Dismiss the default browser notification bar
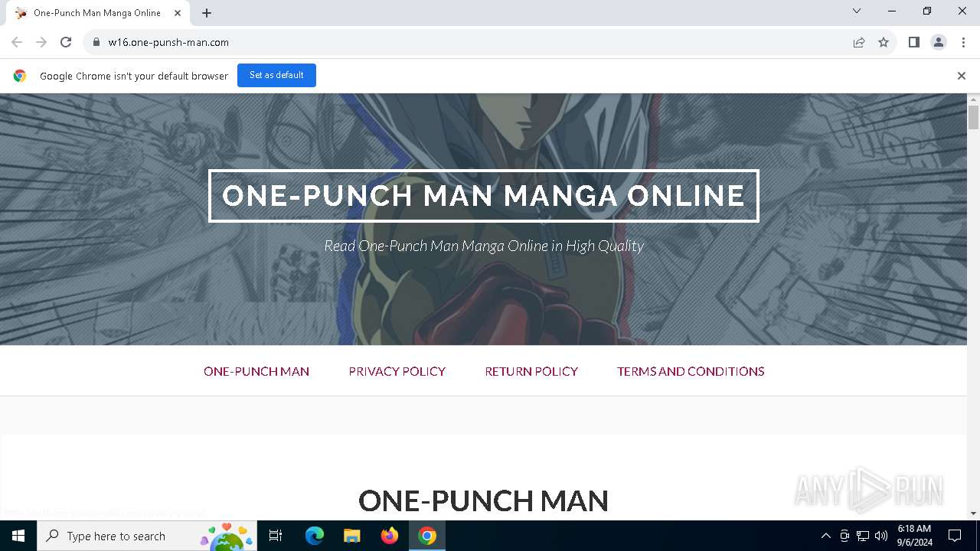The width and height of the screenshot is (980, 551). pyautogui.click(x=962, y=76)
